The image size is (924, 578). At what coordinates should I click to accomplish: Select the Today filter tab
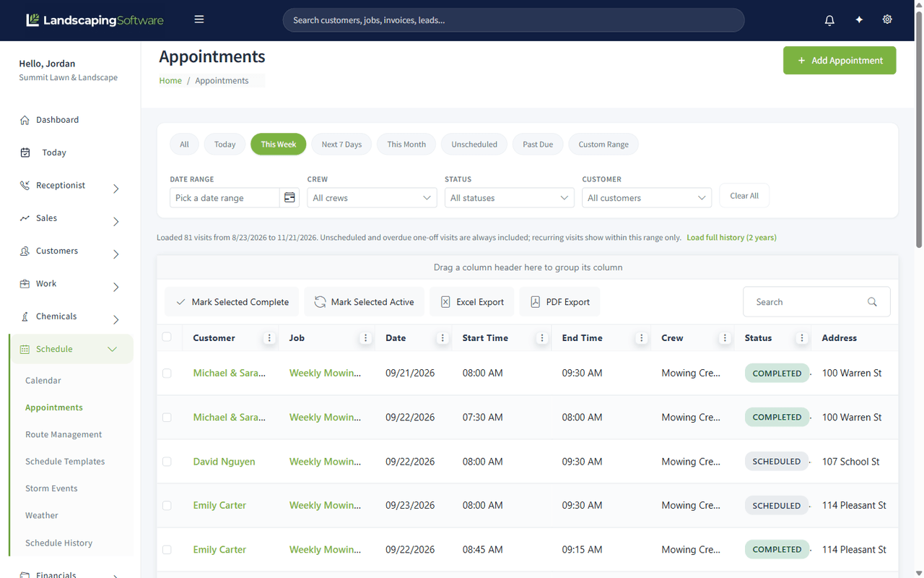(x=225, y=144)
